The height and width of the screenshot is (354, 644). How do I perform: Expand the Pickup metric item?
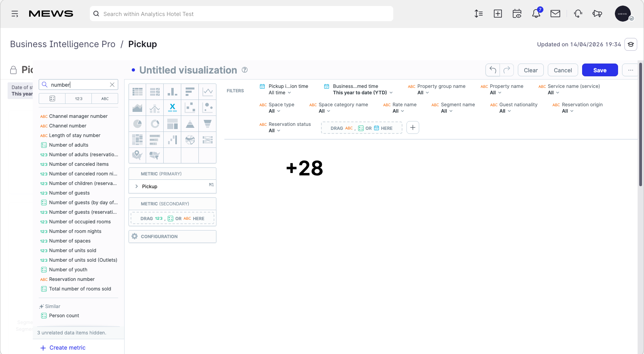[x=137, y=187]
